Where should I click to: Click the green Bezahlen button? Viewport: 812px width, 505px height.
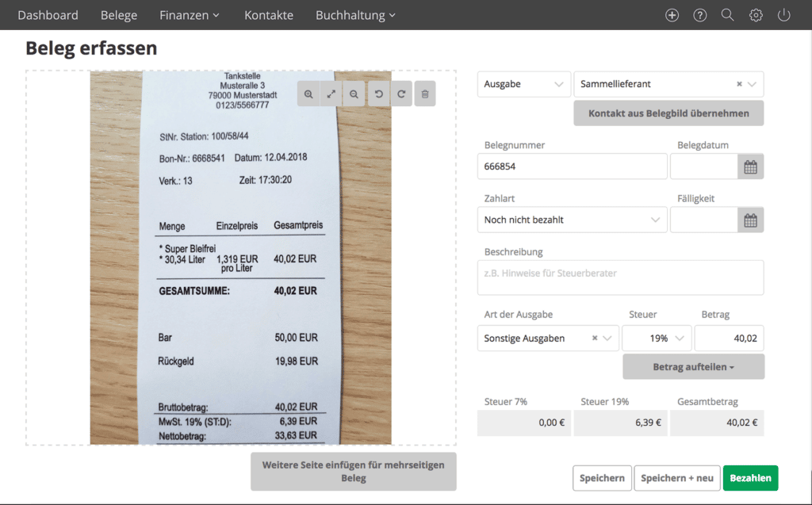click(x=750, y=477)
